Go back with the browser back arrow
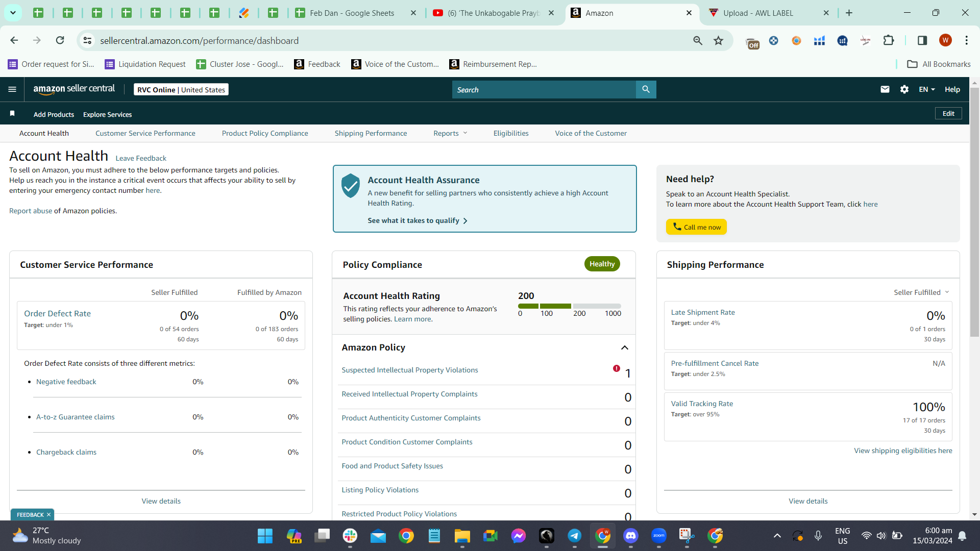Image resolution: width=980 pixels, height=551 pixels. point(14,40)
